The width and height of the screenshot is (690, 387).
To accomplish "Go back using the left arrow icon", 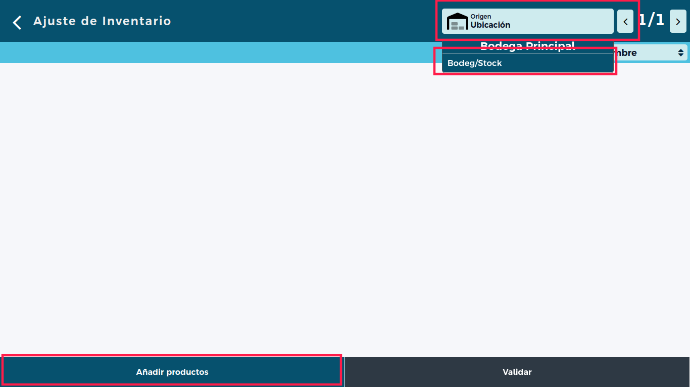I will pos(17,22).
